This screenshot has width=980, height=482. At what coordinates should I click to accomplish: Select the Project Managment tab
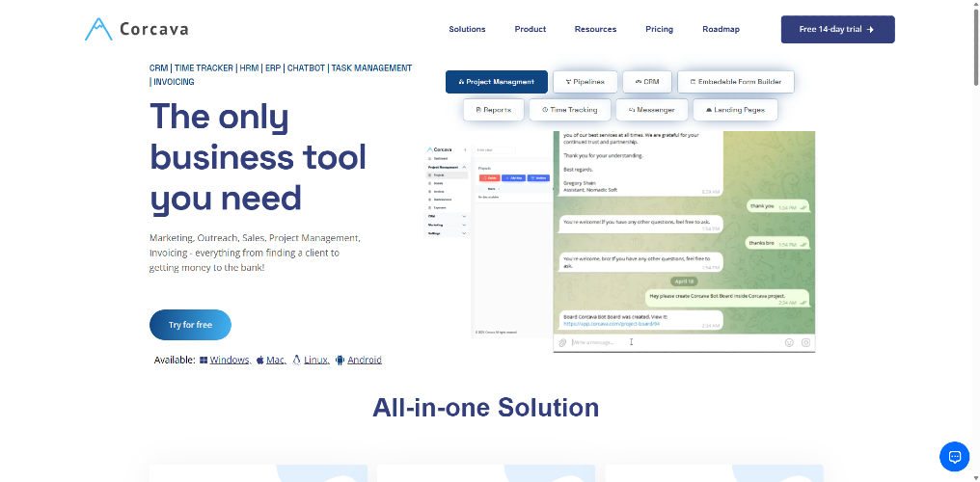pos(496,82)
